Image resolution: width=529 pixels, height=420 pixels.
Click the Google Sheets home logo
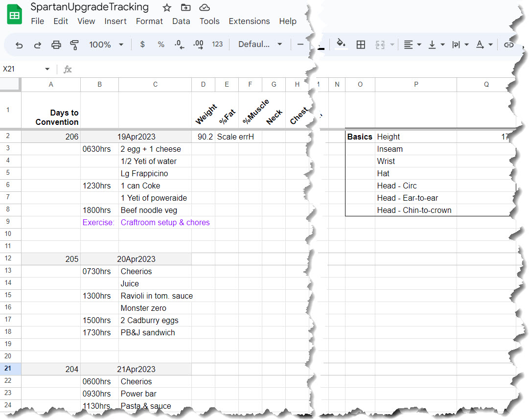click(x=15, y=15)
